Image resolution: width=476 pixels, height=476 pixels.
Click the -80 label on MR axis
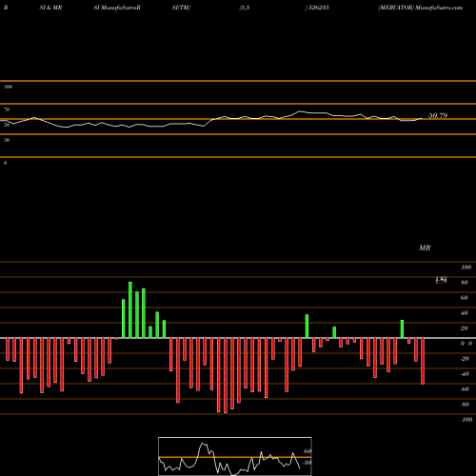pos(465,405)
